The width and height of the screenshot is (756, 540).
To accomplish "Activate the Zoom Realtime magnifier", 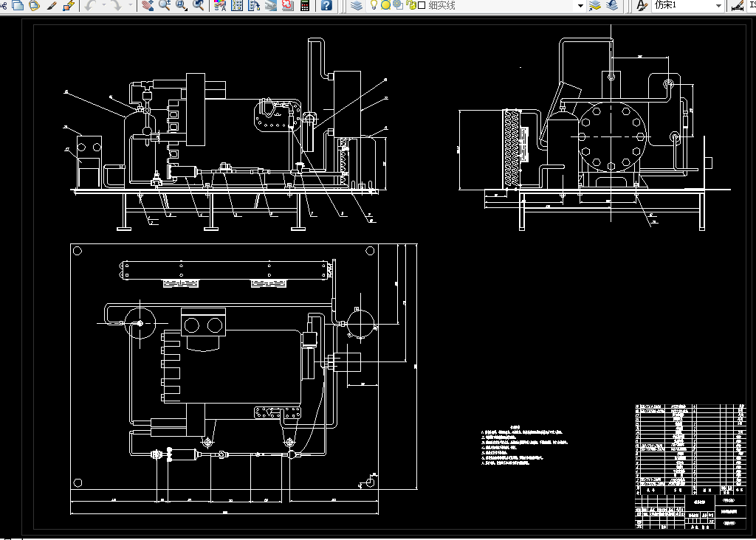I will click(165, 5).
